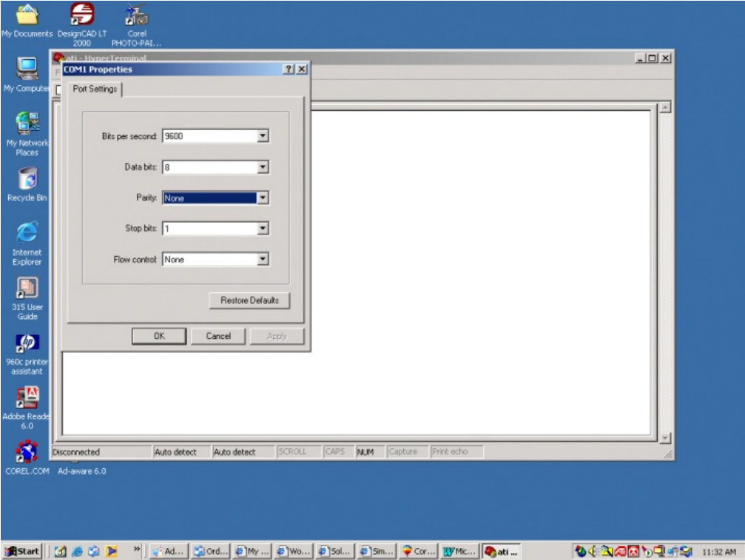Open the Bits per second dropdown
The width and height of the screenshot is (745, 560).
[x=263, y=136]
